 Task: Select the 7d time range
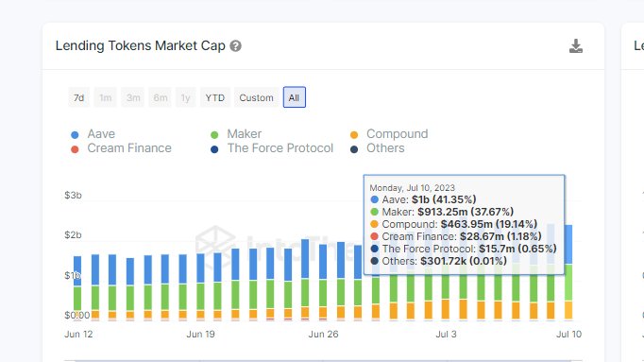point(79,97)
